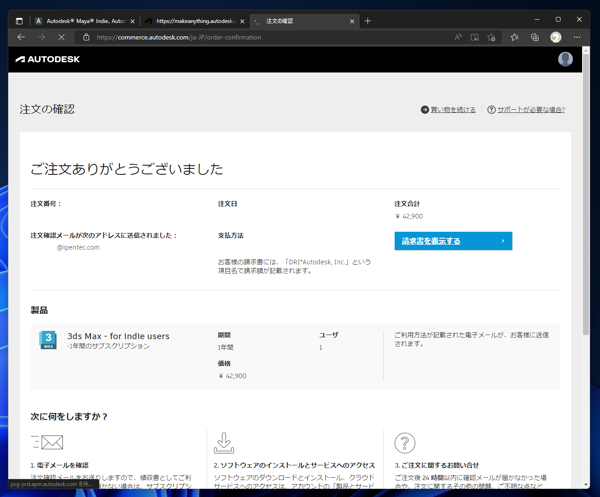Viewport: 600px width, 497px height.
Task: Stop loading the page
Action: point(61,37)
